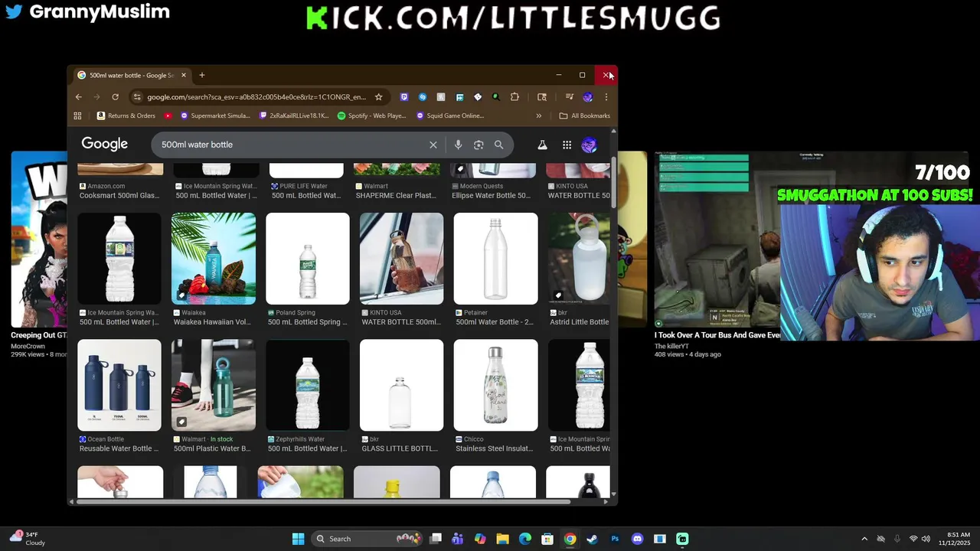Open the weather widget showing 34°F Cloudy
This screenshot has width=980, height=551.
[27, 539]
